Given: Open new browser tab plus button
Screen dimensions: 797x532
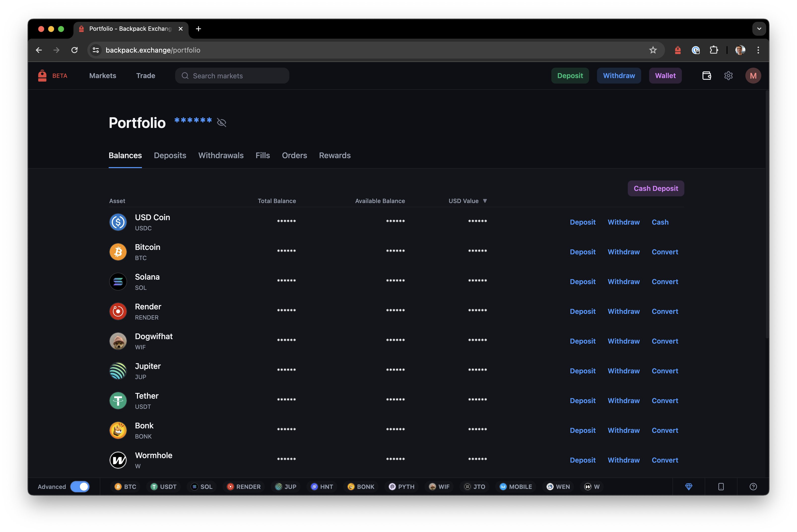Looking at the screenshot, I should [x=198, y=29].
